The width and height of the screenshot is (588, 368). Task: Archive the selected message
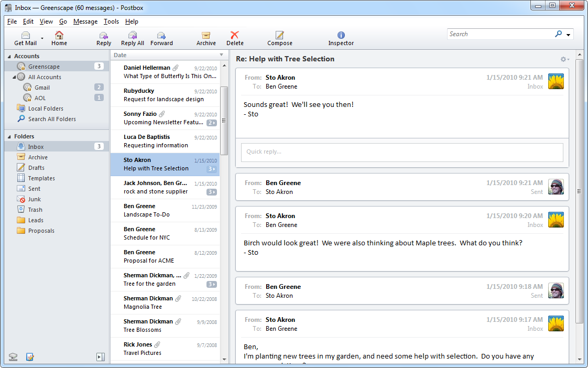click(x=206, y=36)
